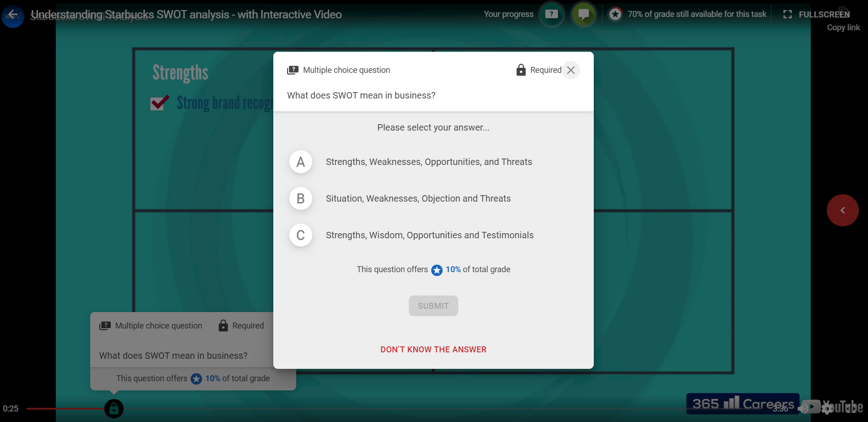
Task: Click the question icon in timeline tooltip
Action: click(x=105, y=326)
